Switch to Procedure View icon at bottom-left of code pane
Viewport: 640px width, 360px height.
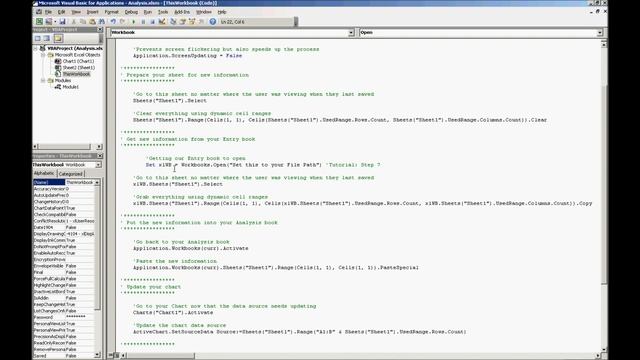tap(111, 356)
